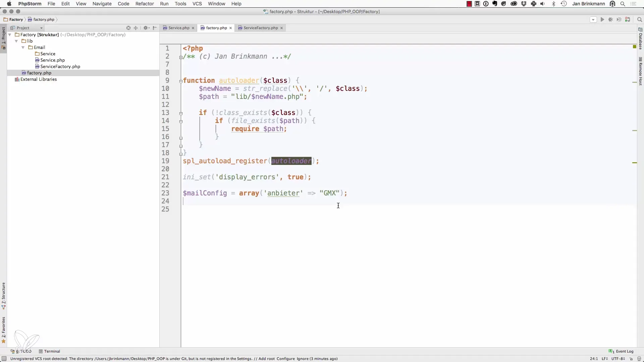Select the Service folder in tree
This screenshot has width=644, height=362.
(45, 54)
